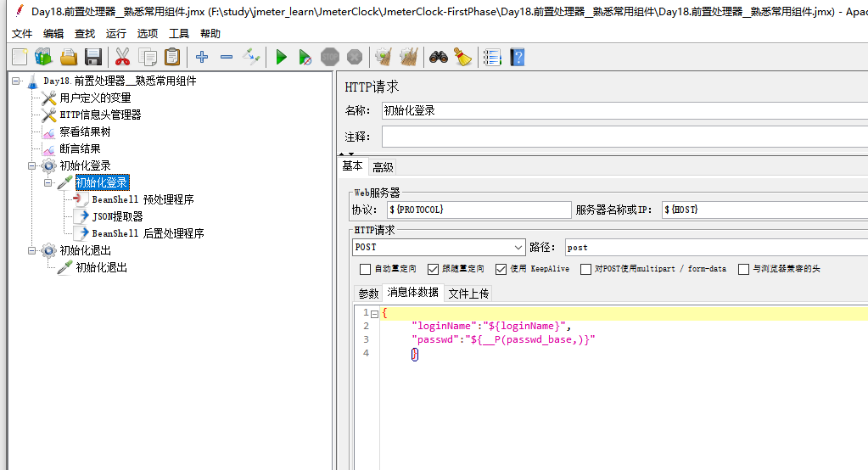Collapse the selected 初始化登录 sampler node
This screenshot has height=470, width=868.
click(x=48, y=182)
